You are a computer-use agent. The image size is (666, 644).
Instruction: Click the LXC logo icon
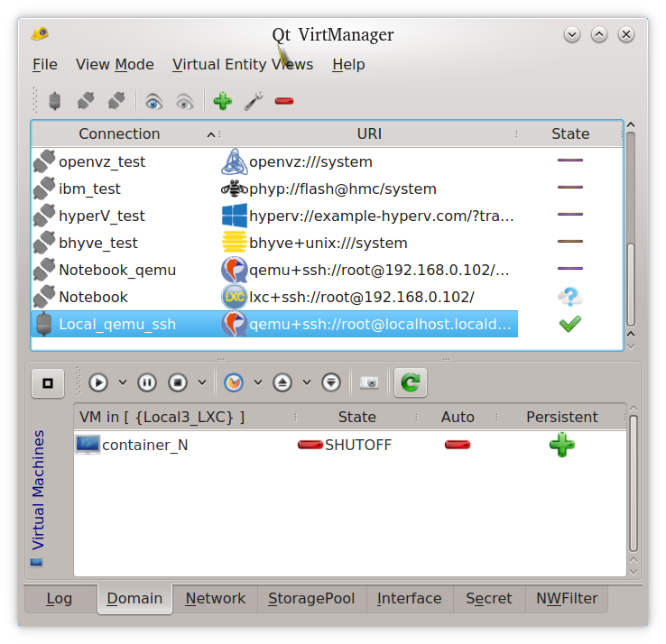pyautogui.click(x=234, y=297)
